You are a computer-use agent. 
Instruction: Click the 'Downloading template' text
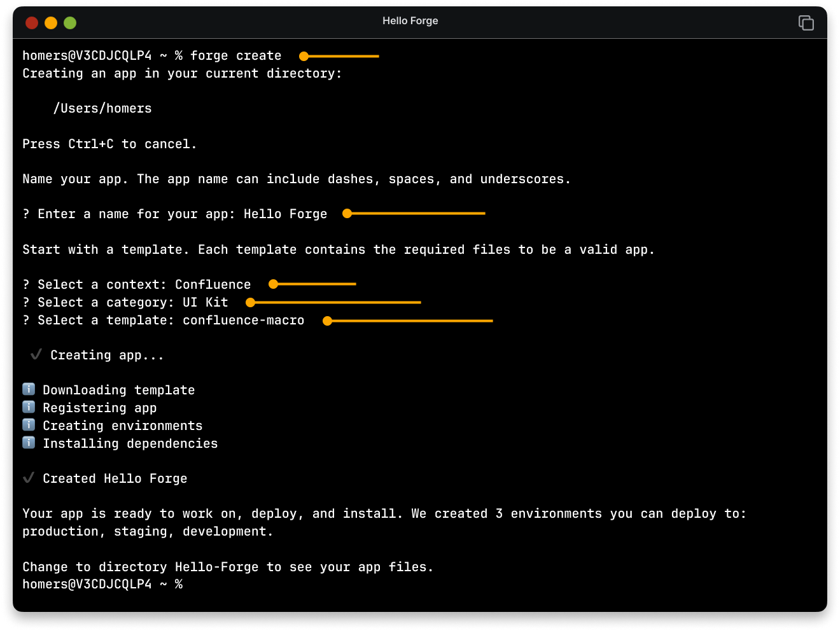tap(119, 391)
